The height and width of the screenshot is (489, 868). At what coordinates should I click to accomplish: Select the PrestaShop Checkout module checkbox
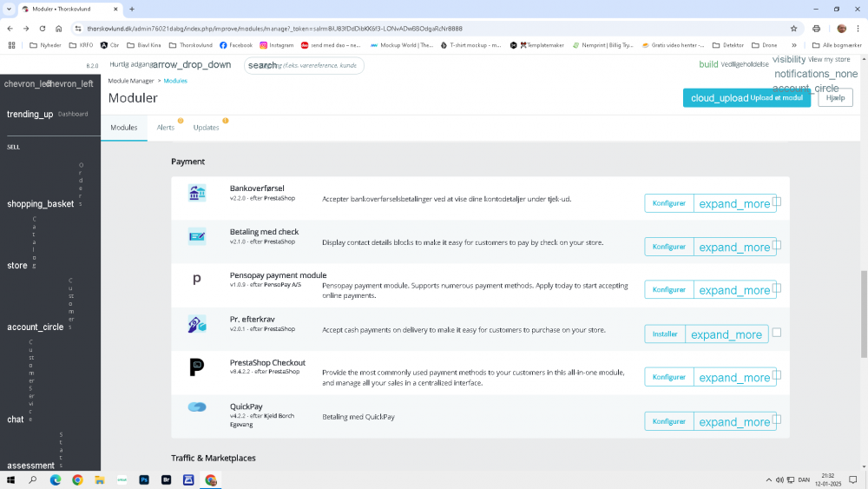click(777, 375)
